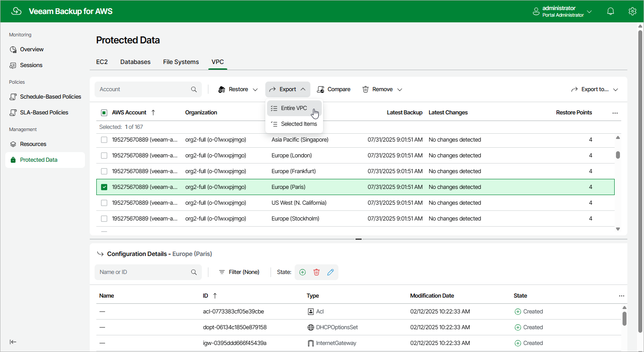The height and width of the screenshot is (352, 644).
Task: Collapse the sidebar navigation panel
Action: pos(13,342)
